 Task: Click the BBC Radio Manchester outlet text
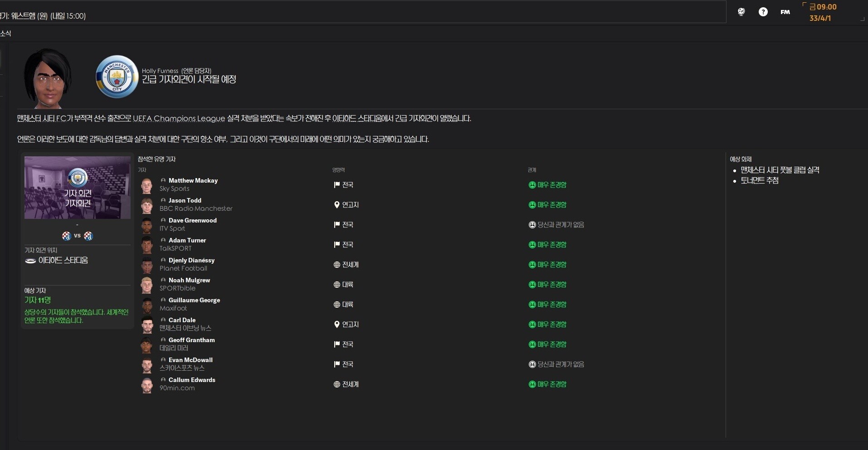196,208
